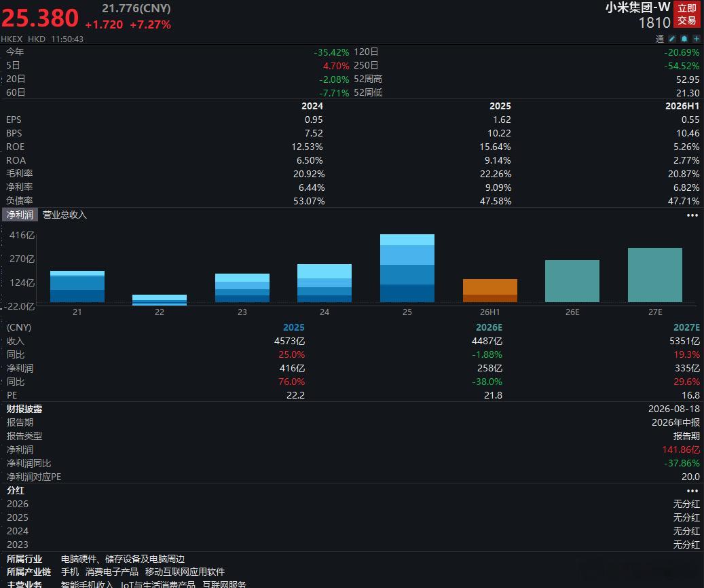
Task: Click the 250日 return of -54.52%
Action: [x=682, y=66]
